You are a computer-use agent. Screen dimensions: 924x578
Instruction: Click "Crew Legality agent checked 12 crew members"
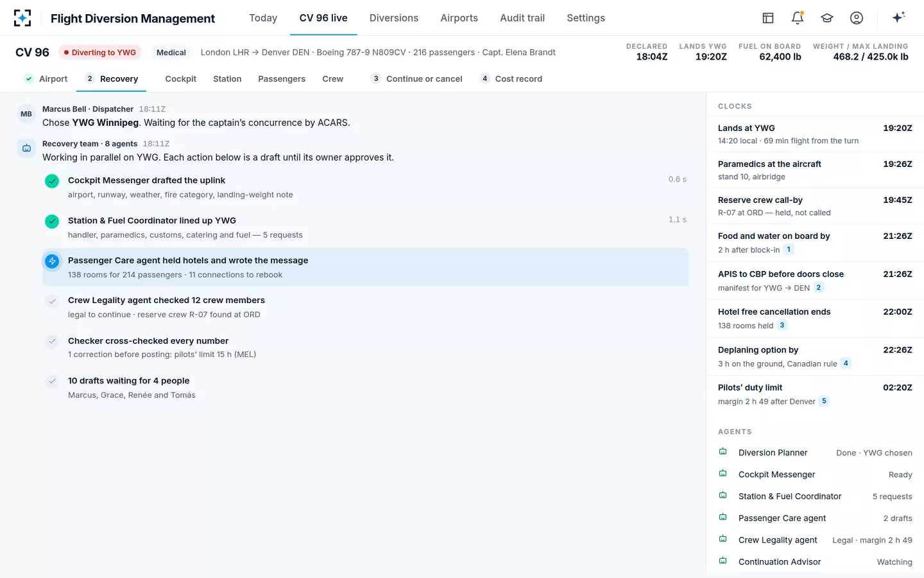click(166, 301)
